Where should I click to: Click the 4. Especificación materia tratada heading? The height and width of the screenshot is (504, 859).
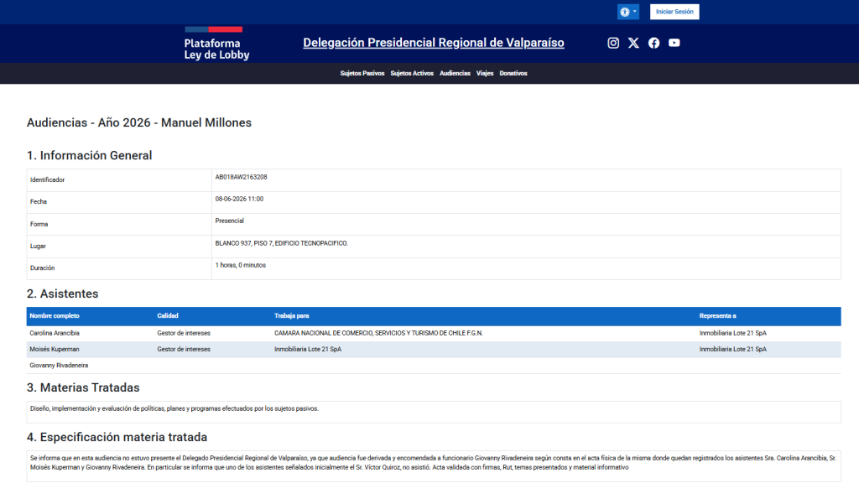click(x=117, y=437)
